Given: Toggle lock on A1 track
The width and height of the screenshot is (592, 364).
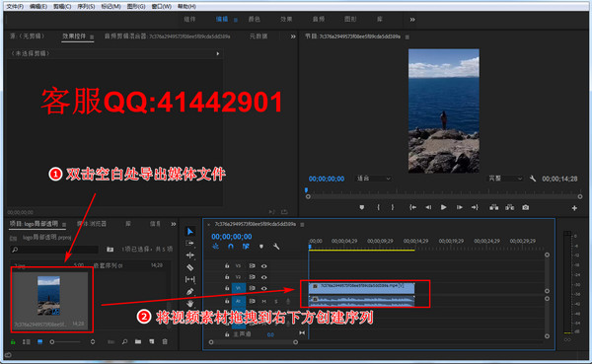Looking at the screenshot, I should tap(227, 301).
